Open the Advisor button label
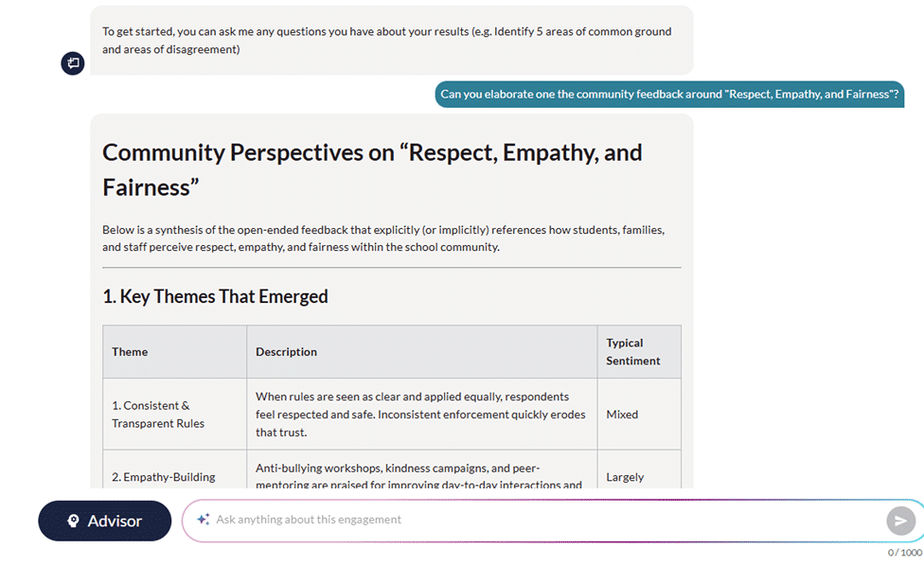Viewport: 924px width, 566px height. coord(115,522)
